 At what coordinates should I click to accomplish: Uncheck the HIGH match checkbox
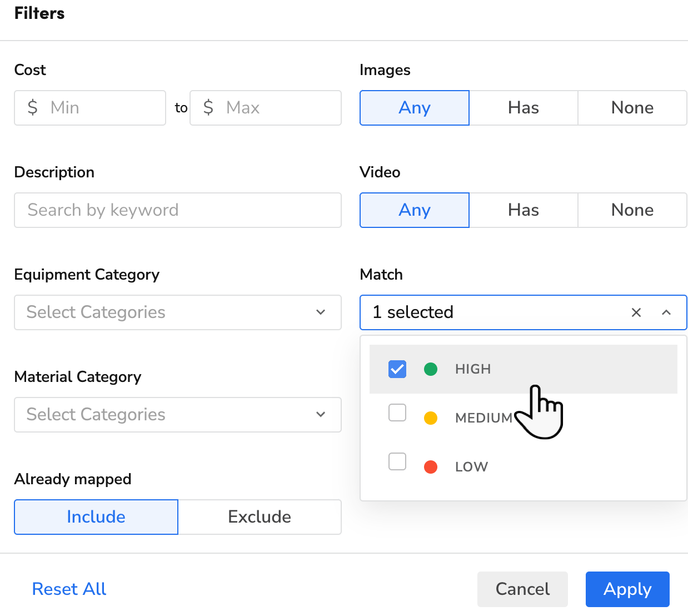coord(397,369)
